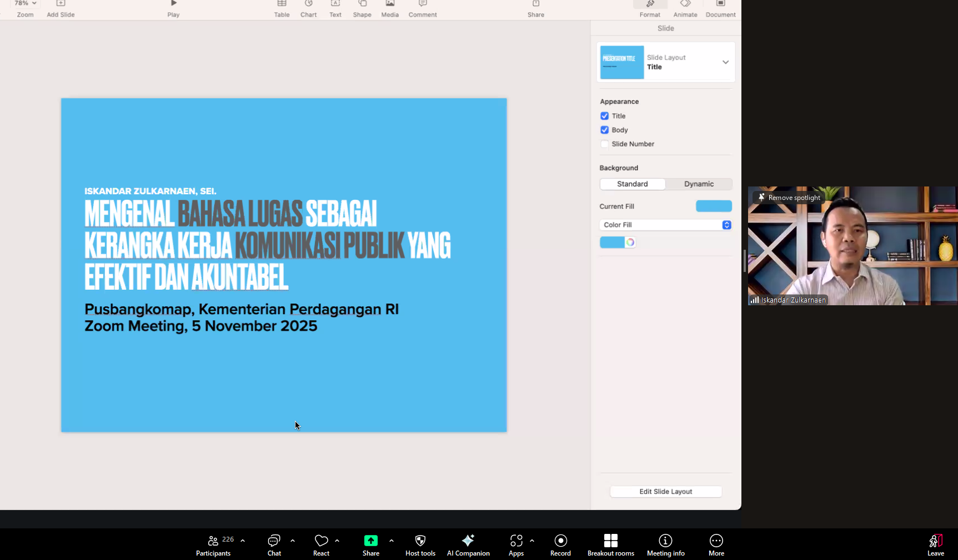The height and width of the screenshot is (560, 958).
Task: Click Remove spotlight on the video
Action: 789,198
